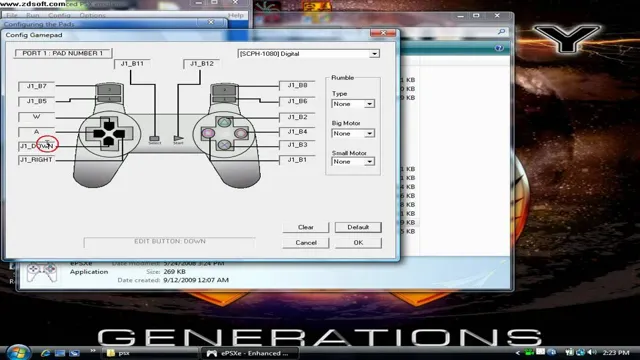The width and height of the screenshot is (640, 360).
Task: Open the Config menu in ePSXe
Action: (59, 15)
